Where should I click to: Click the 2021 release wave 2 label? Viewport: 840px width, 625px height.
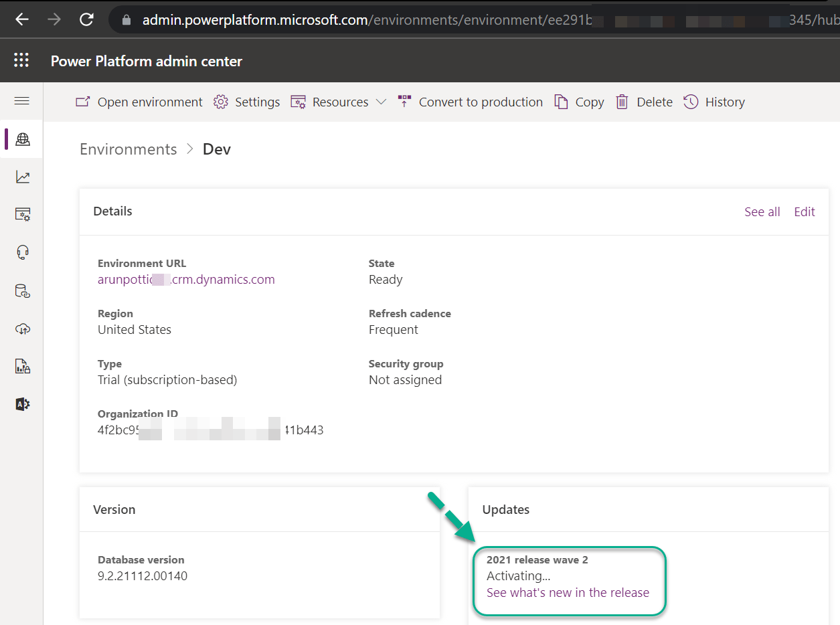pyautogui.click(x=537, y=559)
